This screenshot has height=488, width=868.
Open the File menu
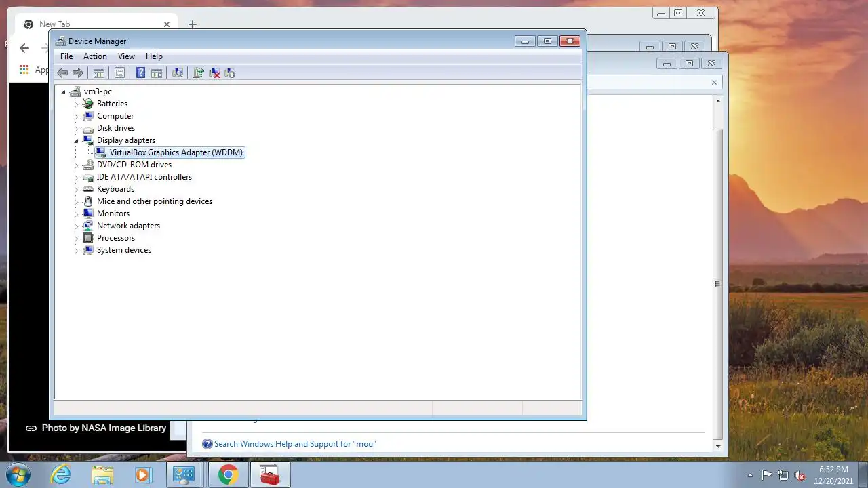(66, 56)
